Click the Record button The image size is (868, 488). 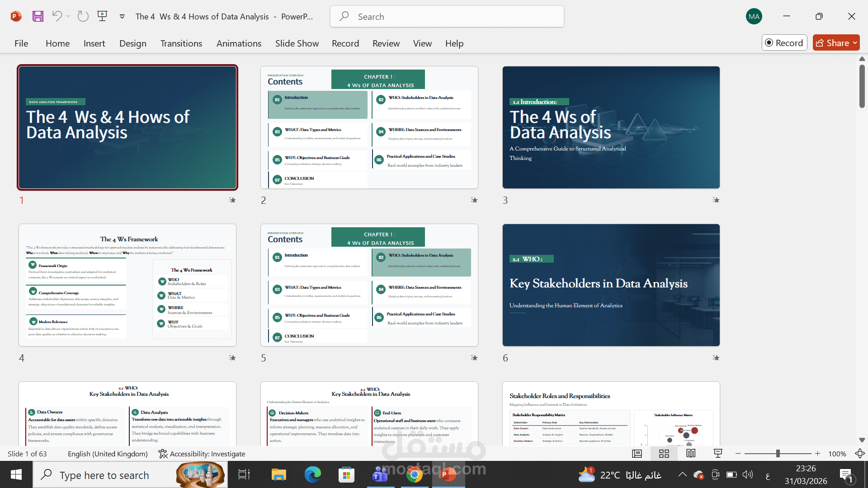[784, 43]
